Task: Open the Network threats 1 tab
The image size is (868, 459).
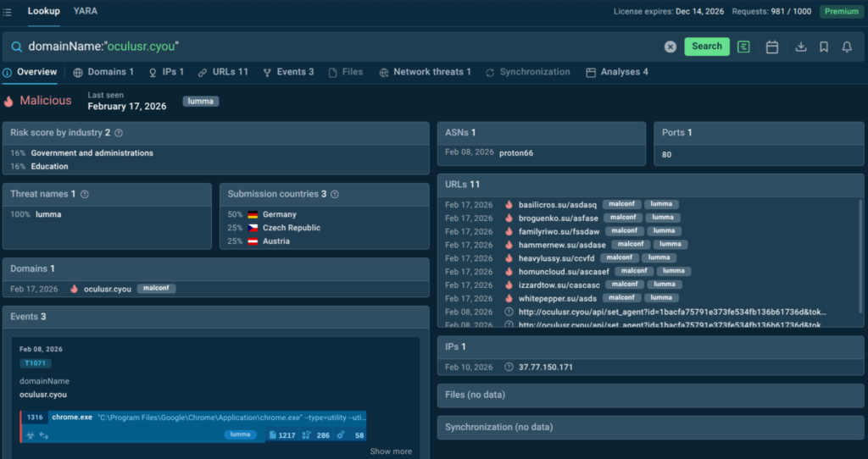Action: point(426,72)
